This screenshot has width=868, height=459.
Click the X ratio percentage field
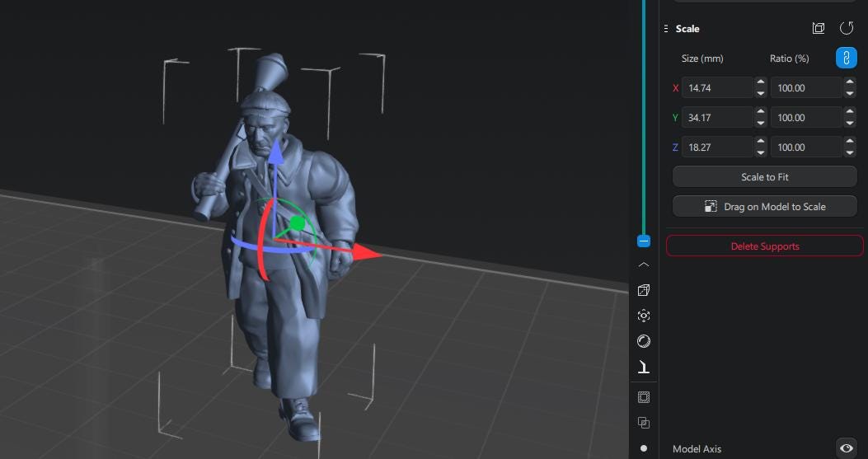pos(806,87)
